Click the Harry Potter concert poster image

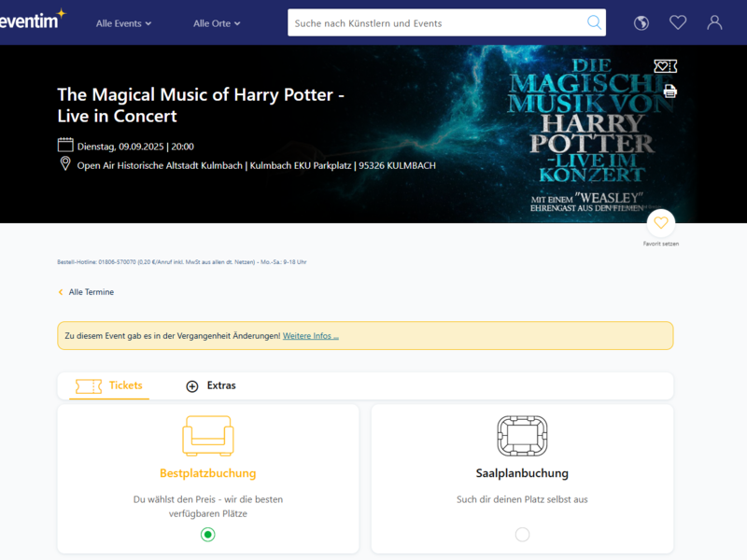tap(591, 134)
